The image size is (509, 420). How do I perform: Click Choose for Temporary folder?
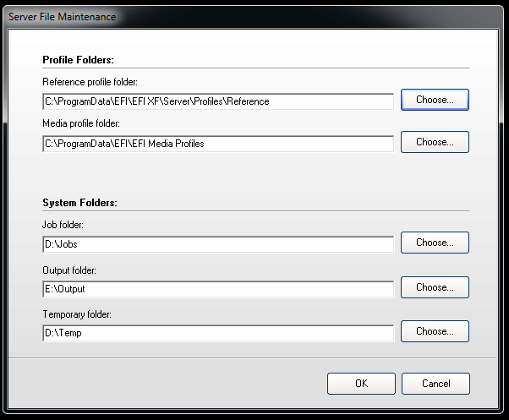click(435, 331)
